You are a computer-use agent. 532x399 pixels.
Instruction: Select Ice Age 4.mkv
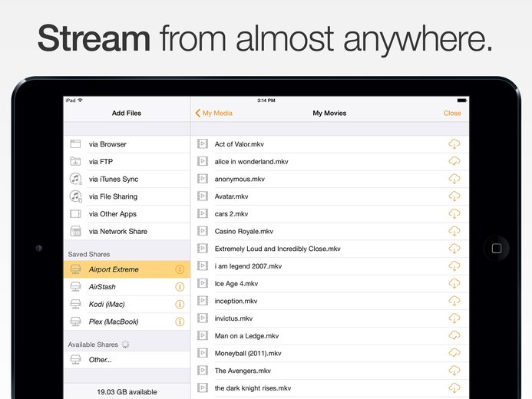click(330, 284)
